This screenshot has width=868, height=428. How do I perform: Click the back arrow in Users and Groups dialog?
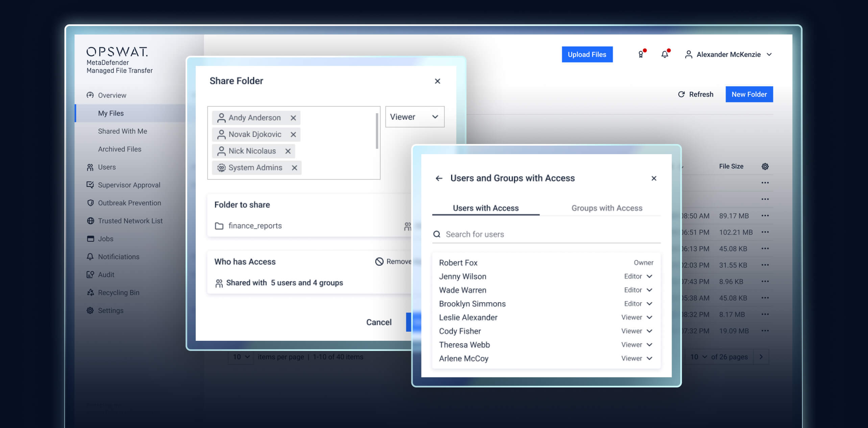click(439, 178)
